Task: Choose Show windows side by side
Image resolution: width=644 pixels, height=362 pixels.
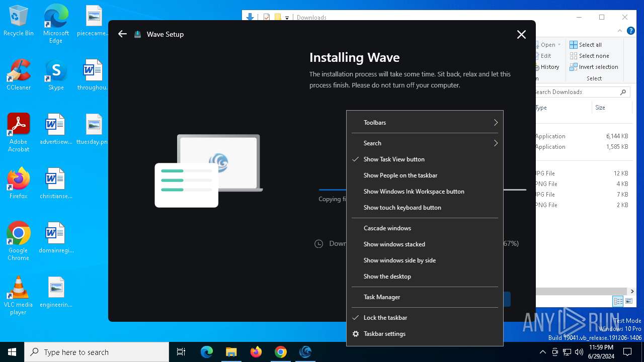Action: (425, 260)
